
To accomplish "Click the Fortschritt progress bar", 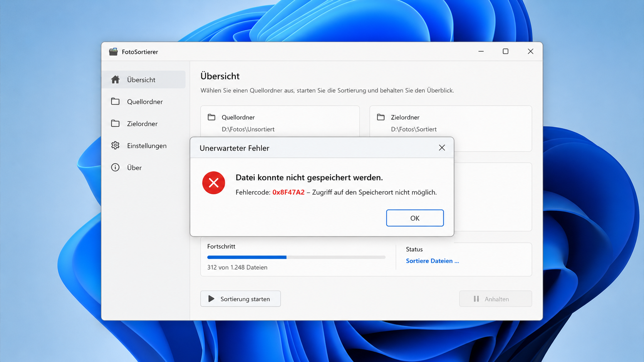I will (x=296, y=257).
